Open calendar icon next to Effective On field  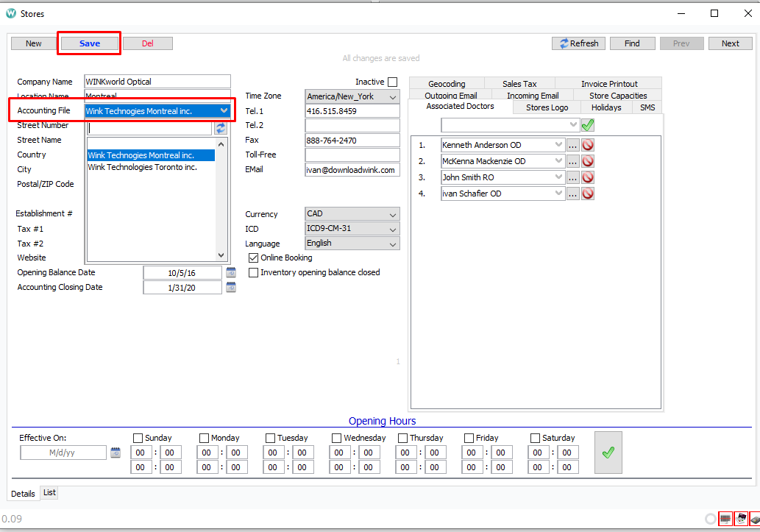(116, 453)
